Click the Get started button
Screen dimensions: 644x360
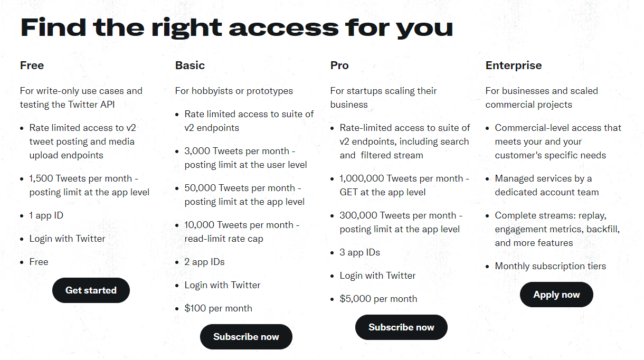point(91,290)
